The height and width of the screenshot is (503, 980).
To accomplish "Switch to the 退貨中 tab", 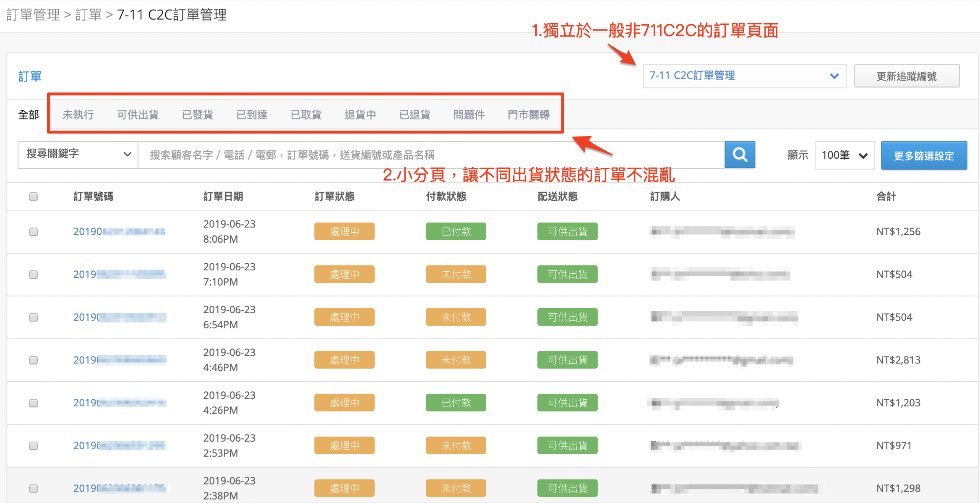I will 360,115.
